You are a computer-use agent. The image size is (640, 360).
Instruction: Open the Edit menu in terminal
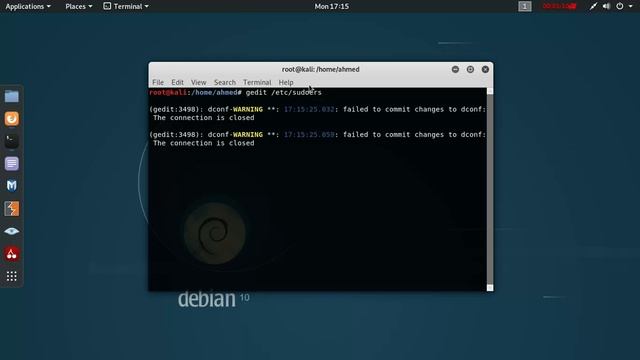point(177,82)
